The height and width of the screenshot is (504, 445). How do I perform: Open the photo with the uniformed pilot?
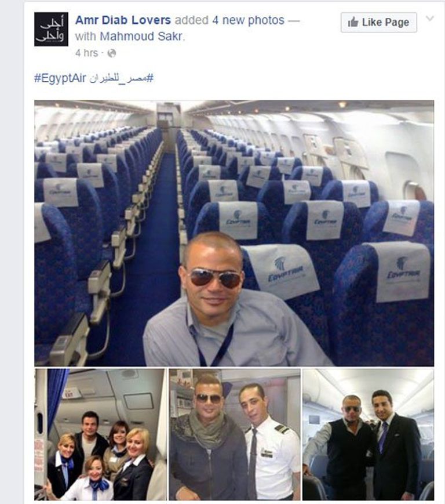(x=235, y=434)
